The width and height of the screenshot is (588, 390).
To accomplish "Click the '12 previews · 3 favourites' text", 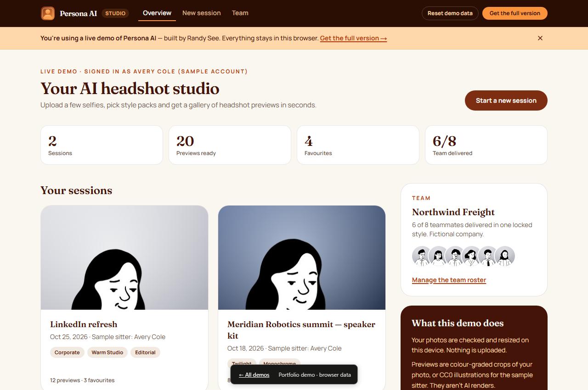I will coord(82,380).
